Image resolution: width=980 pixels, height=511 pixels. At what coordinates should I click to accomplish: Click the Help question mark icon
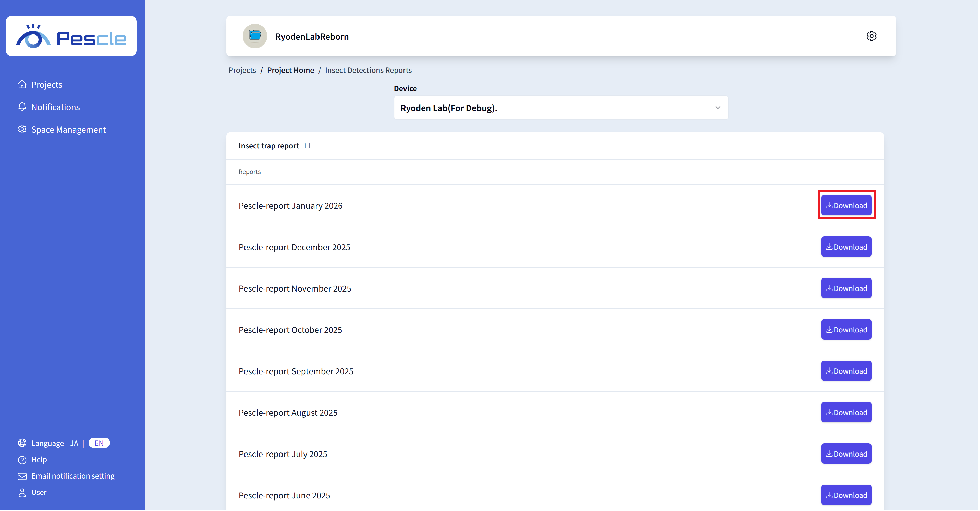(22, 460)
